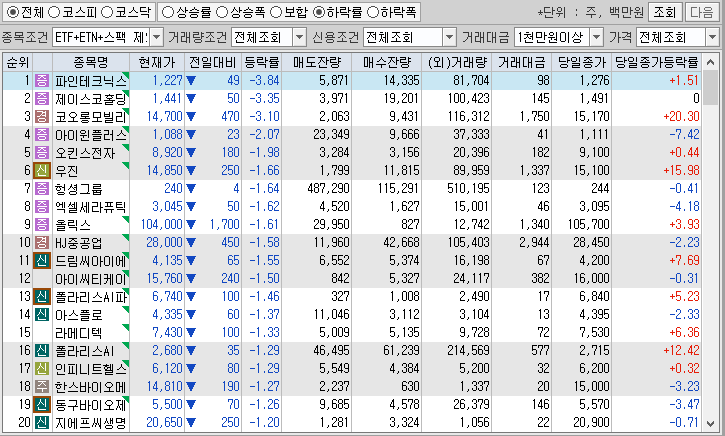This screenshot has width=725, height=436.
Task: Sort by (외)거래량 column header
Action: 457,62
